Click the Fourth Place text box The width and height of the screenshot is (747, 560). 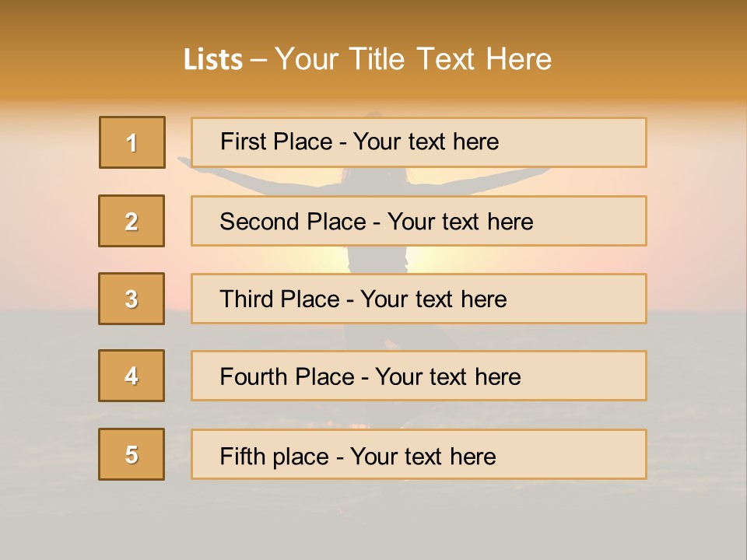coord(419,376)
